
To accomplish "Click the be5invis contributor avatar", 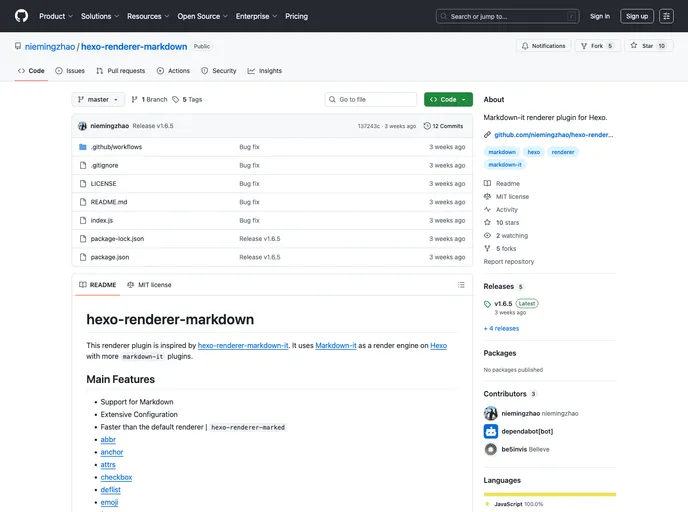I will pos(491,449).
